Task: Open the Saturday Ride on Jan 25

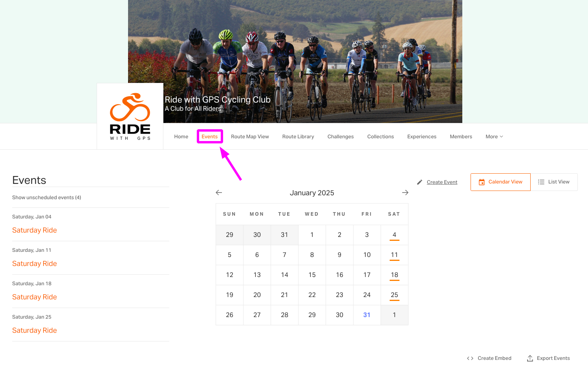Action: coord(35,330)
